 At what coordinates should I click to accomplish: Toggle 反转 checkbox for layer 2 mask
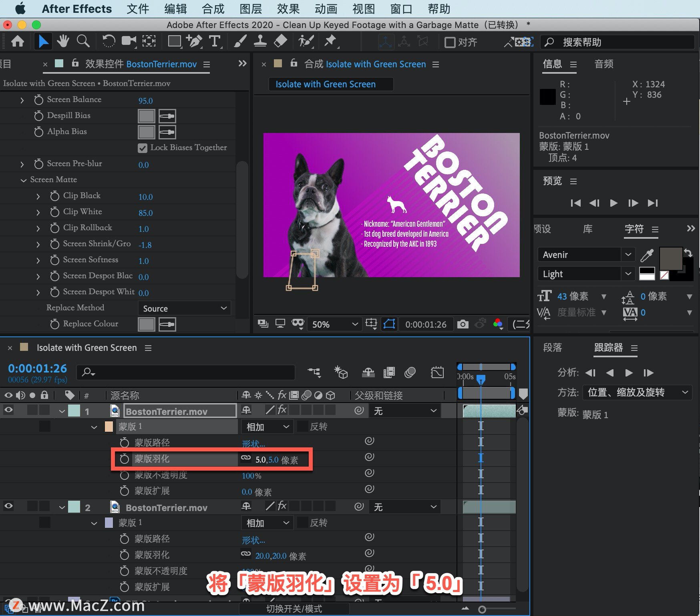click(x=303, y=523)
